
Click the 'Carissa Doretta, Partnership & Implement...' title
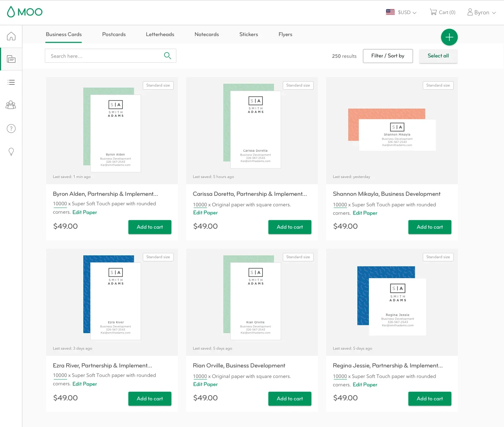[x=250, y=194]
